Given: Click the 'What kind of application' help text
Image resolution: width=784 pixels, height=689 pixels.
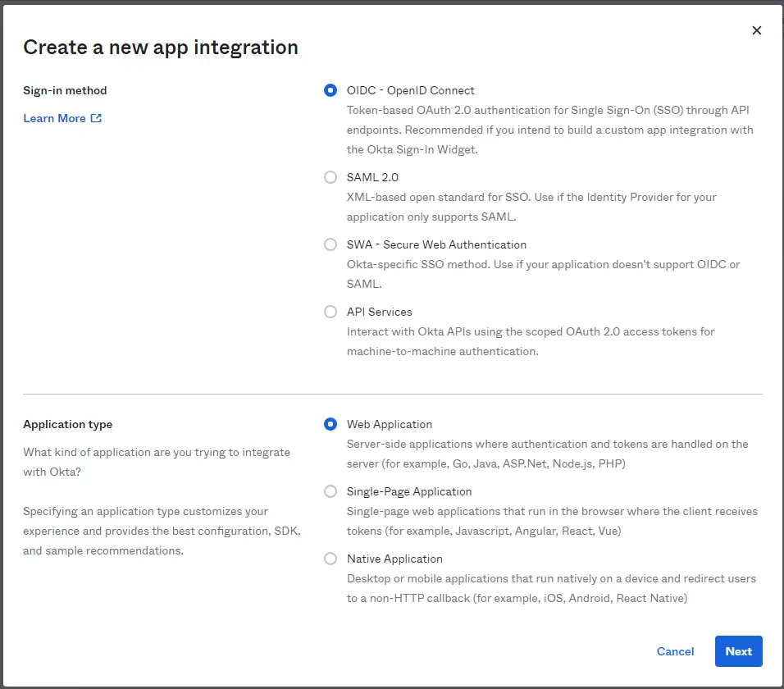Looking at the screenshot, I should (157, 462).
